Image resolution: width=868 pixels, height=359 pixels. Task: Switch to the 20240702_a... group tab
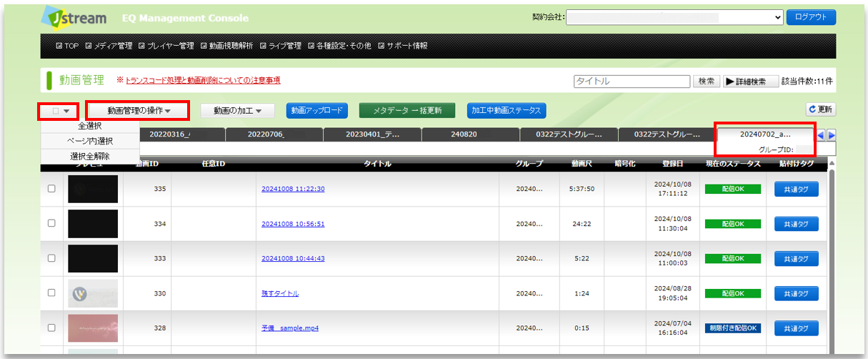[x=765, y=134]
